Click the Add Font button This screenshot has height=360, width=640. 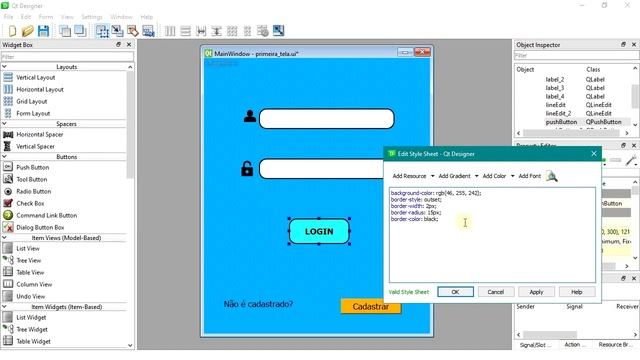529,176
